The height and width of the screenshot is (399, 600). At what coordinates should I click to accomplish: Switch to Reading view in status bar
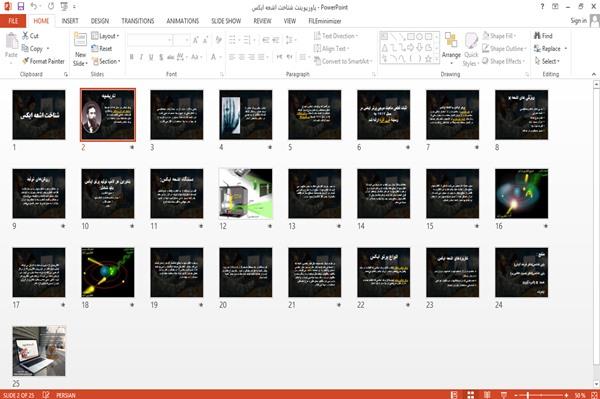(487, 395)
